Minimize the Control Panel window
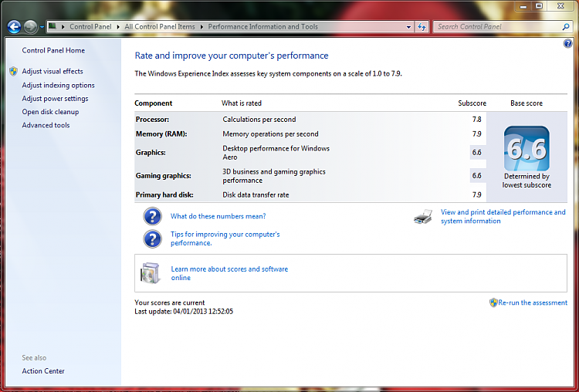This screenshot has width=579, height=392. coord(523,6)
